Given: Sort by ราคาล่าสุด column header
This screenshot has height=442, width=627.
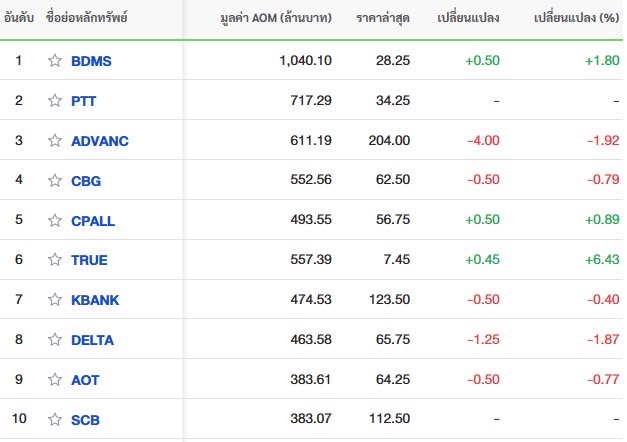Looking at the screenshot, I should (383, 18).
